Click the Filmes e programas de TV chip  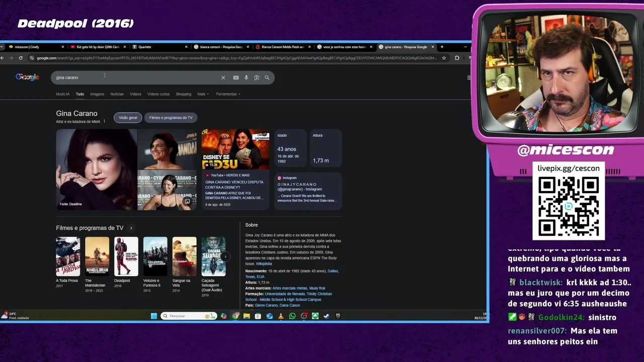(171, 118)
